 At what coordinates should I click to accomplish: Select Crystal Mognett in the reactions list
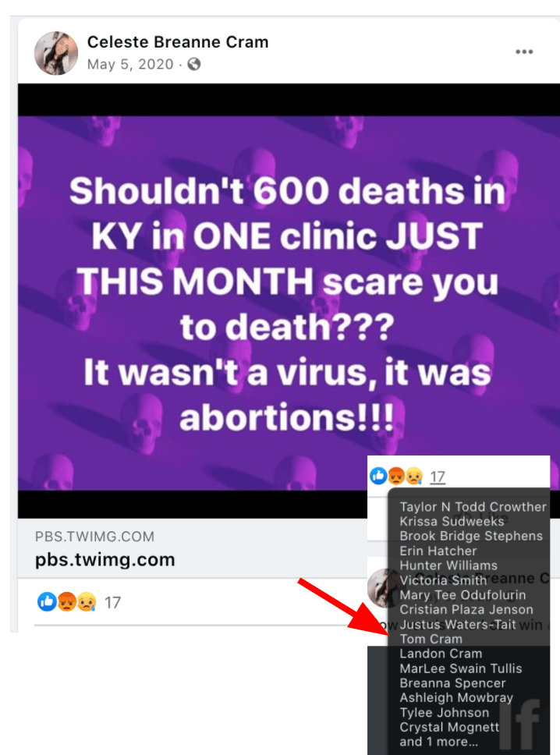coord(449,727)
